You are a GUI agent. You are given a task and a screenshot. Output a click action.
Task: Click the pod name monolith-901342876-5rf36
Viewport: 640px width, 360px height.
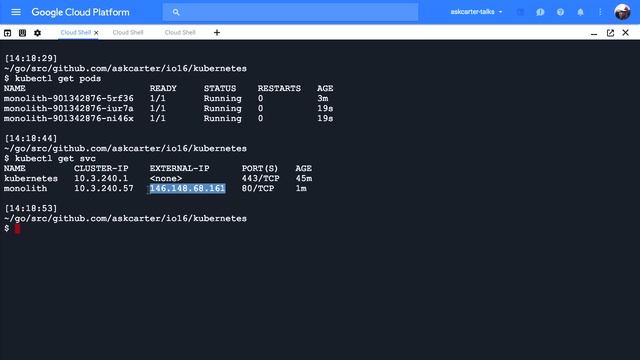coord(69,98)
